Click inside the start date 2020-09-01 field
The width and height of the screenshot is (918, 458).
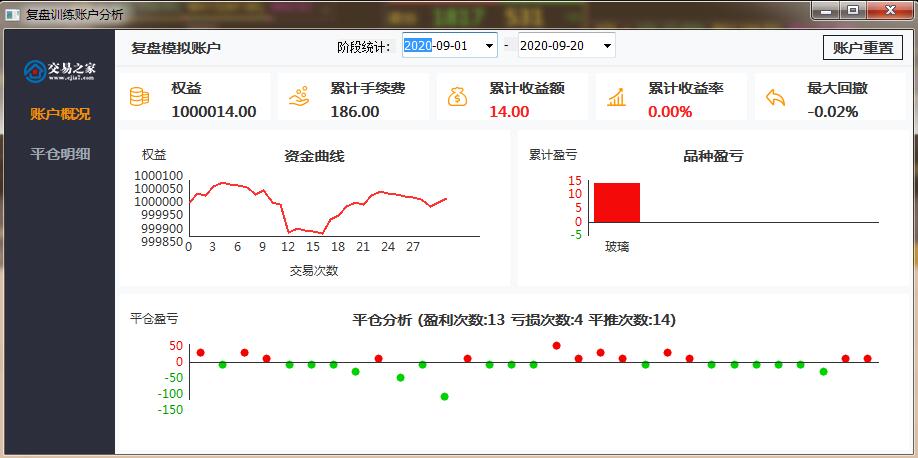pos(440,46)
